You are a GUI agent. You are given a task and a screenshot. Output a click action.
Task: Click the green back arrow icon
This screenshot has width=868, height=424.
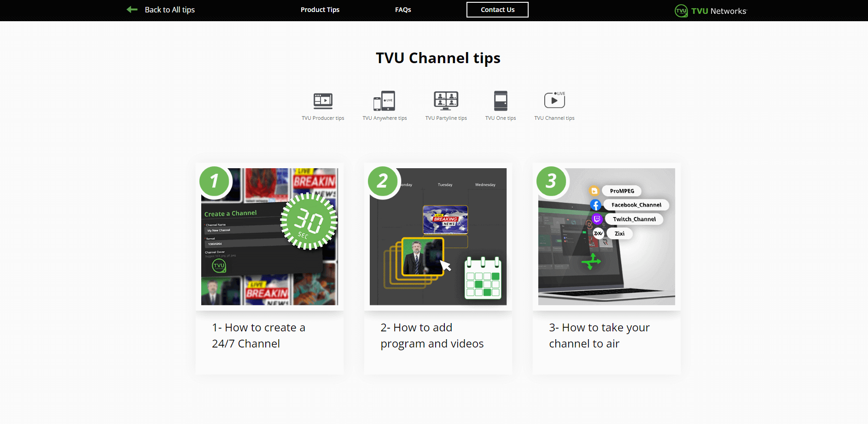click(x=132, y=10)
